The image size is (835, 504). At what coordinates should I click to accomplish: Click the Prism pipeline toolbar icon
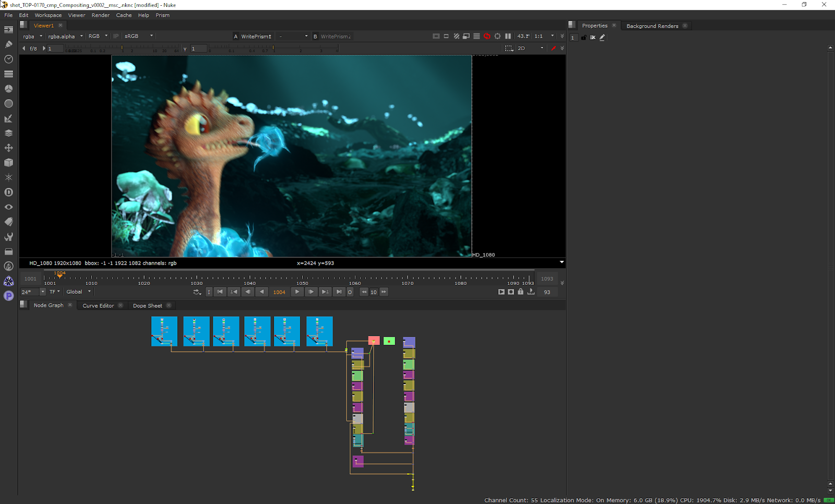(x=8, y=296)
